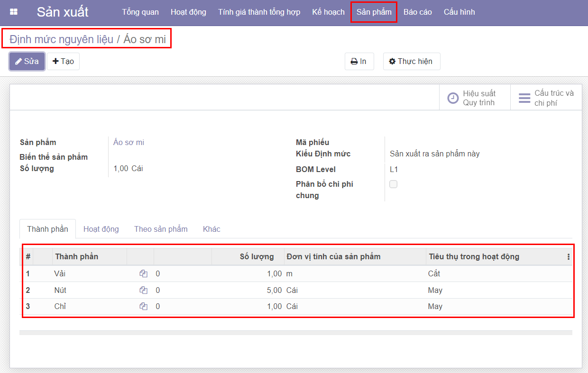Go to Định mức nguyên liệu breadcrumb
The height and width of the screenshot is (373, 588).
(x=61, y=39)
